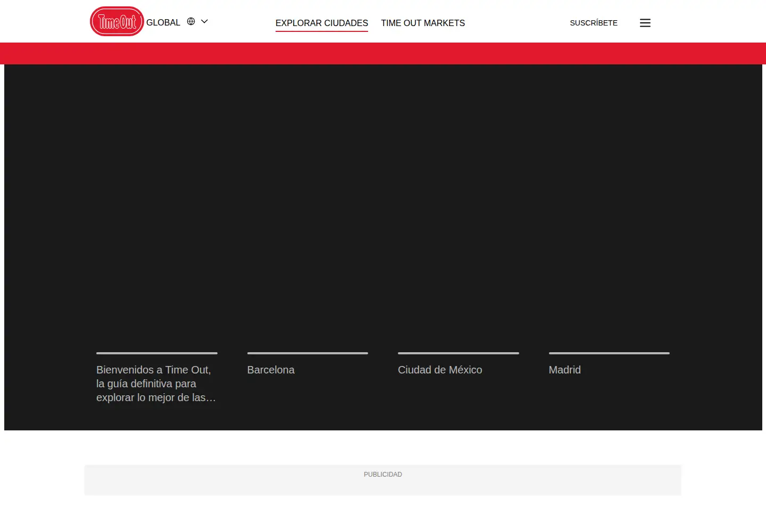The image size is (766, 532).
Task: Expand the GLOBAL edition dropdown chevron
Action: (204, 21)
